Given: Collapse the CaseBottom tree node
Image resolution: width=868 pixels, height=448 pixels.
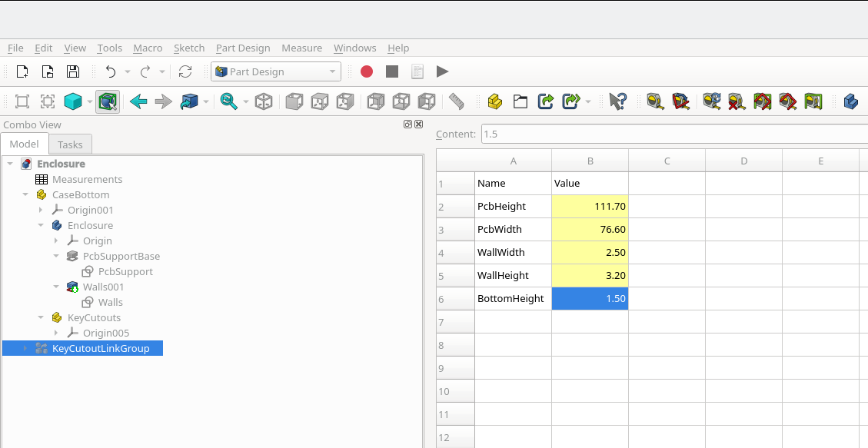Looking at the screenshot, I should click(x=25, y=194).
